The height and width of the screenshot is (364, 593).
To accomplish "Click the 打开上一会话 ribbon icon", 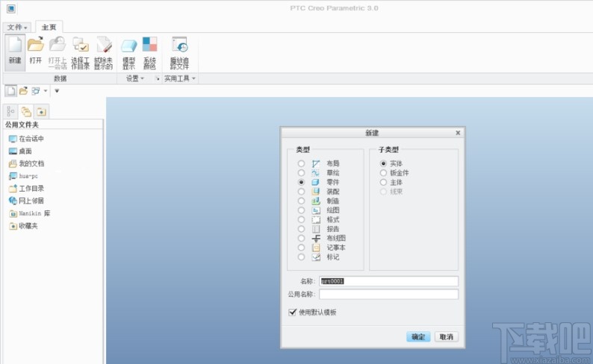I will (58, 44).
